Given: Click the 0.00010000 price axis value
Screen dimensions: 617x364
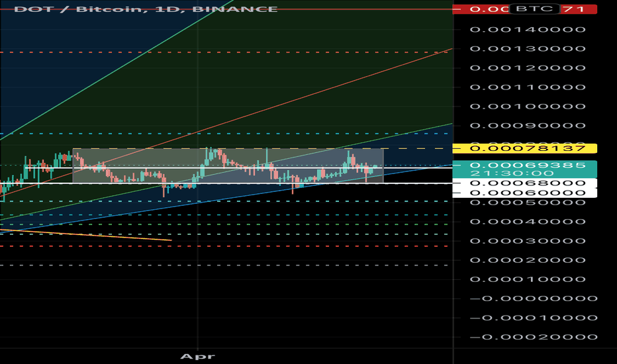Looking at the screenshot, I should point(528,280).
